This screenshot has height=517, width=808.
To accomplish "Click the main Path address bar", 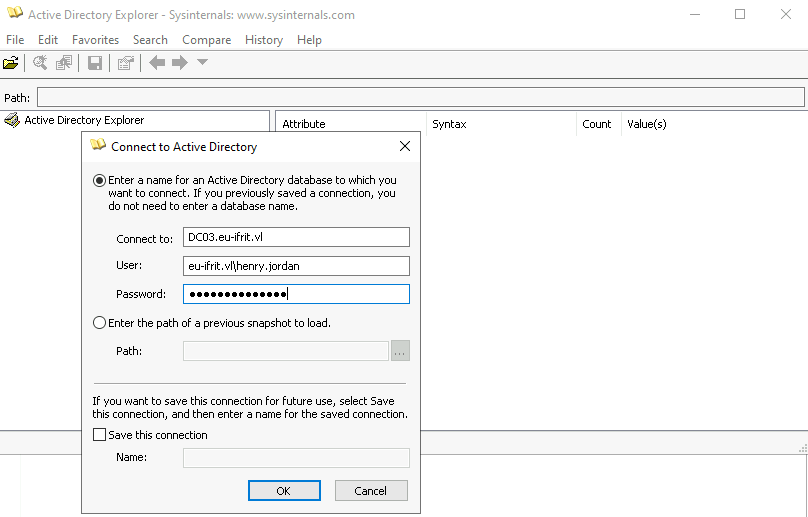I will (x=420, y=97).
